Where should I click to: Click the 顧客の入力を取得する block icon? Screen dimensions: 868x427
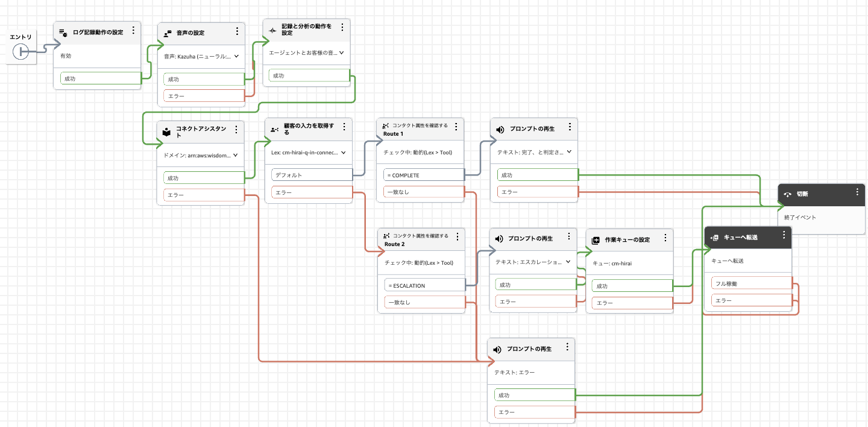coord(274,128)
